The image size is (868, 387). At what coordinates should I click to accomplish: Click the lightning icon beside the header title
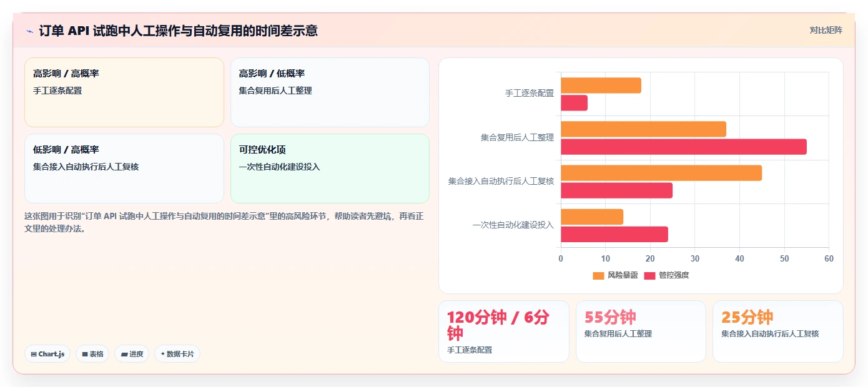pos(29,31)
